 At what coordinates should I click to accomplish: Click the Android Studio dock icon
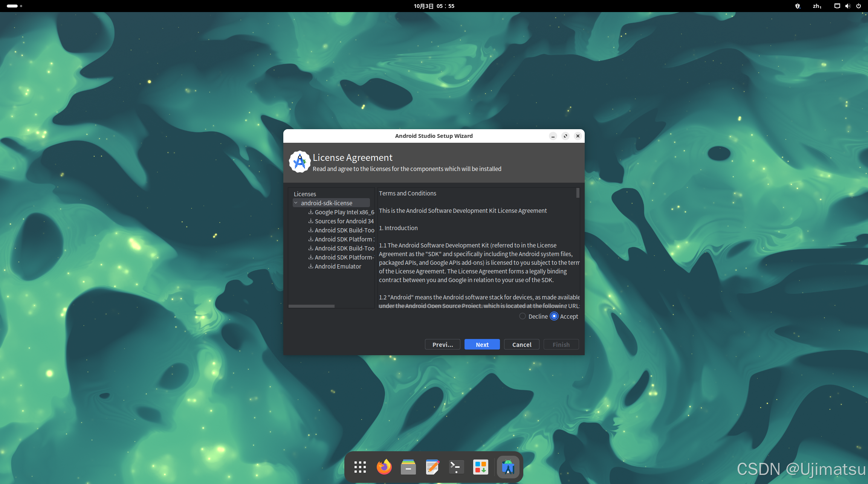point(508,467)
